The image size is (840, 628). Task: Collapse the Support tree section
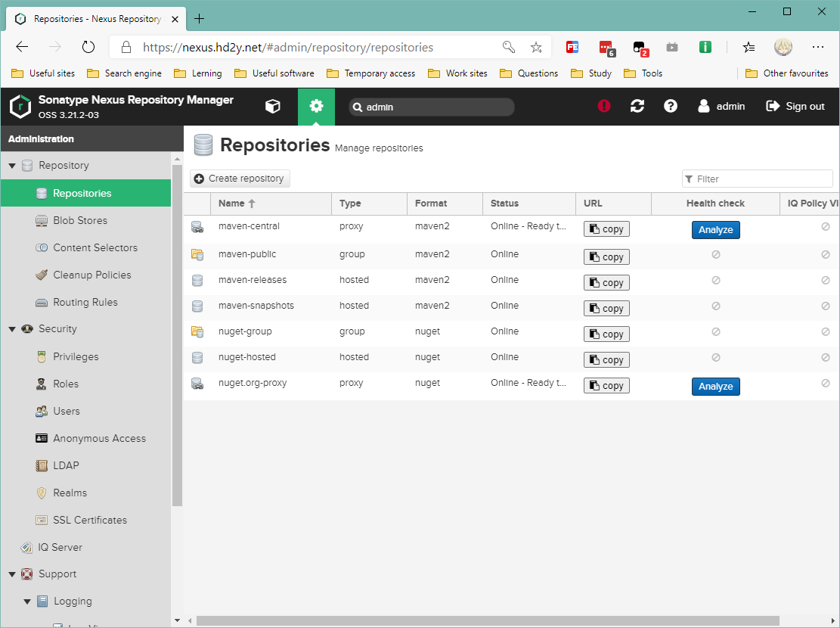click(12, 574)
